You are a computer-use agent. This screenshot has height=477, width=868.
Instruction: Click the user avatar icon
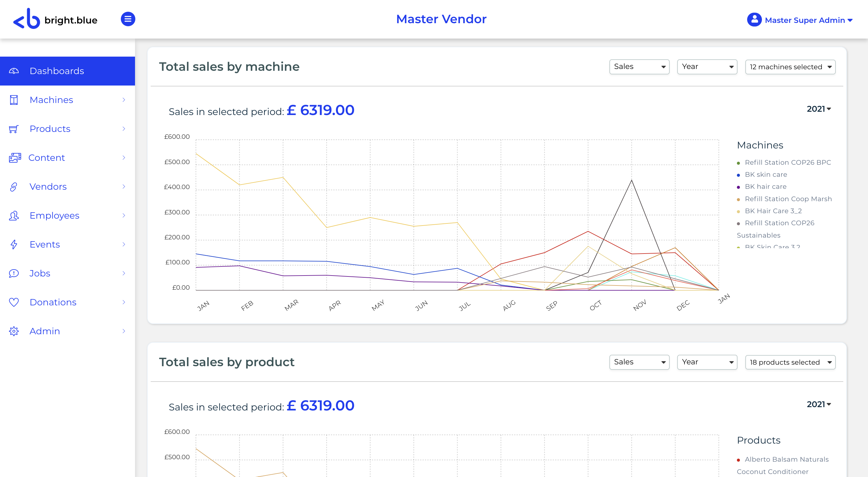(754, 20)
